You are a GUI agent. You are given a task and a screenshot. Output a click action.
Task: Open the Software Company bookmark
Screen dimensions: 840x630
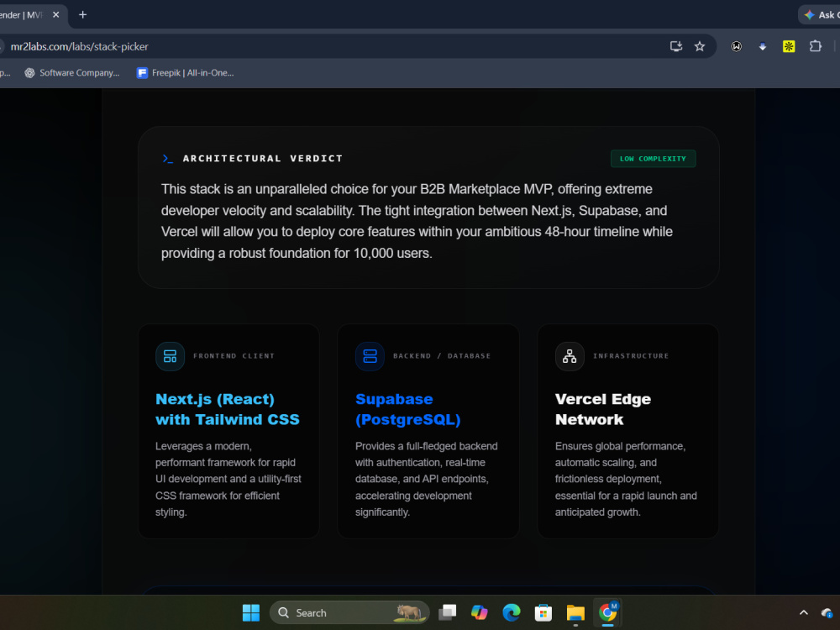coord(72,73)
